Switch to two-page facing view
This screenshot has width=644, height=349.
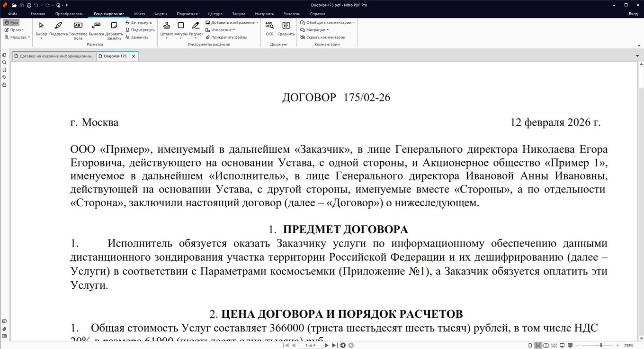[546, 345]
